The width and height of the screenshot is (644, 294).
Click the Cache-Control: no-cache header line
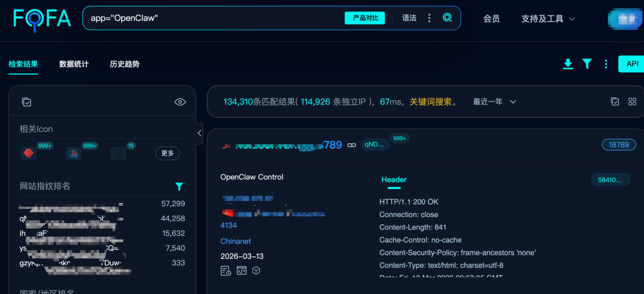(x=420, y=240)
